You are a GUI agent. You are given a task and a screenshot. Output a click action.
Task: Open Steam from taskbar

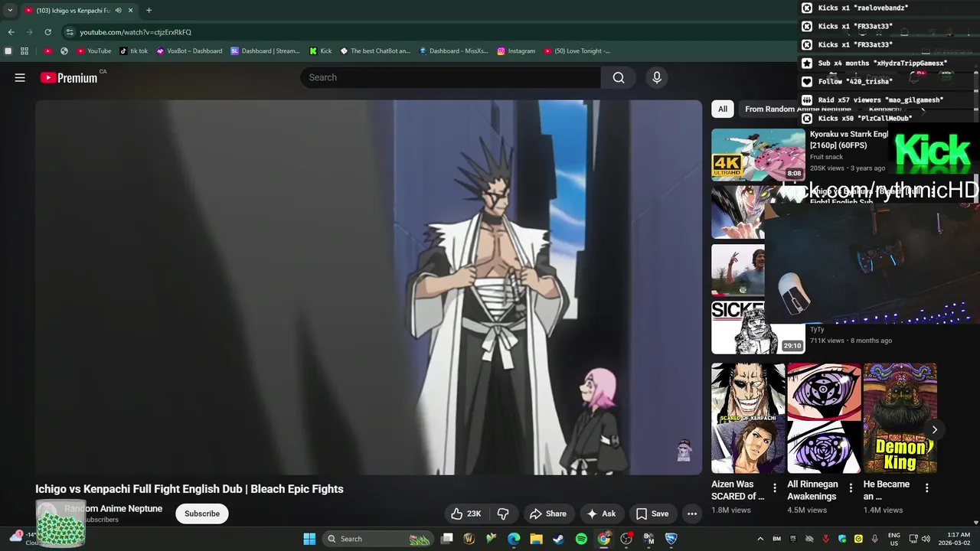[x=559, y=539]
